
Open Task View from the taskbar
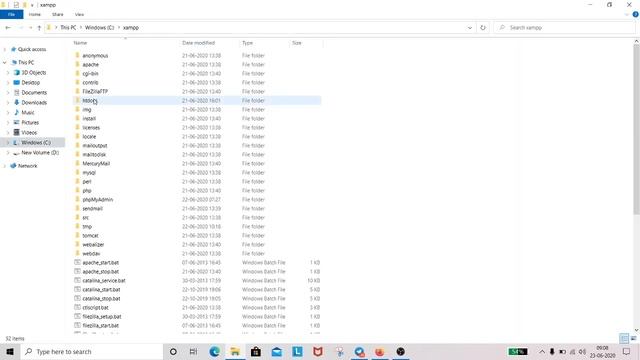pos(193,351)
